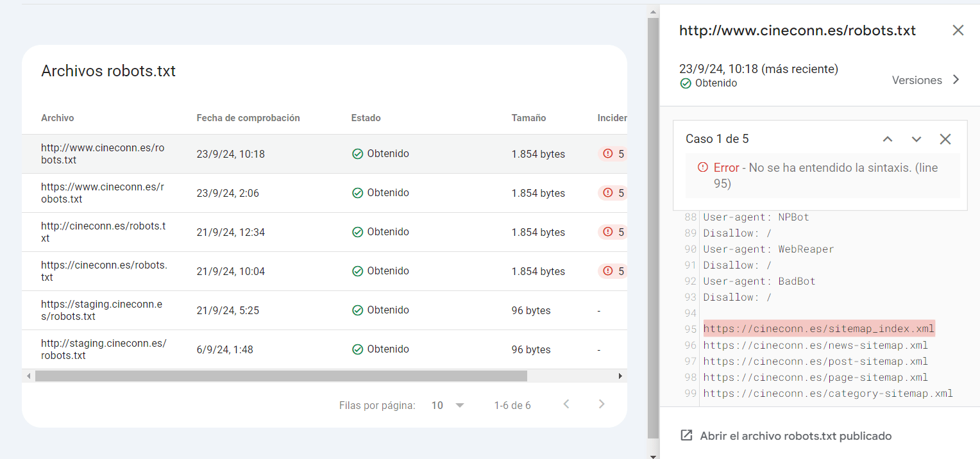Select http://staging.cineconn.es/robots.txt file row
This screenshot has height=459, width=980.
click(x=325, y=349)
